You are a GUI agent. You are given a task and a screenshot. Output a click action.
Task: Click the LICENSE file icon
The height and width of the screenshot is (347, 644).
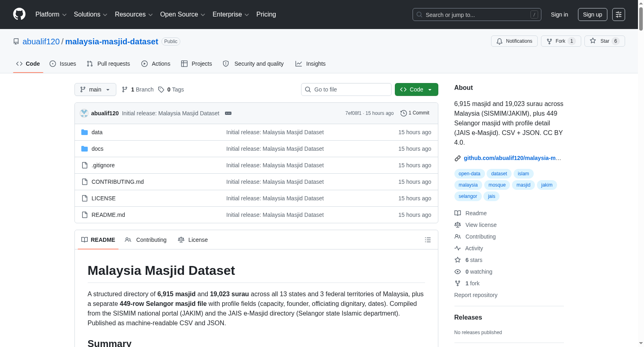tap(85, 198)
